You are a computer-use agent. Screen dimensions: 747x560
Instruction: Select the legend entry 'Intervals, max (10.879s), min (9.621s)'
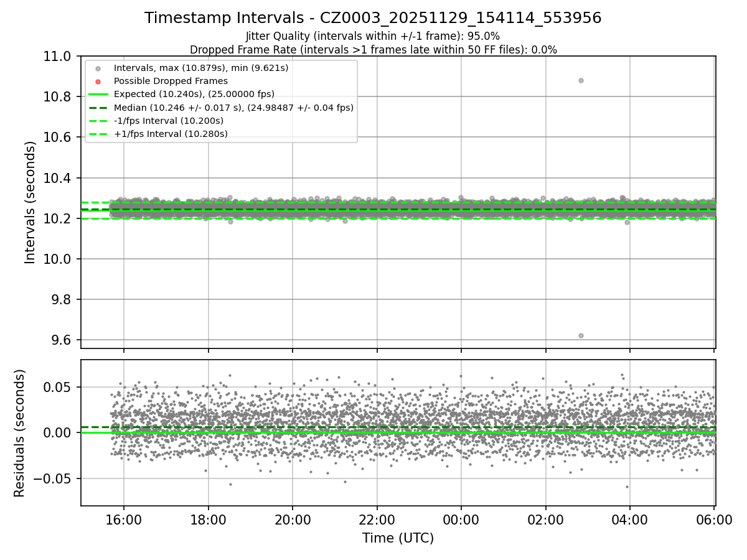point(201,68)
